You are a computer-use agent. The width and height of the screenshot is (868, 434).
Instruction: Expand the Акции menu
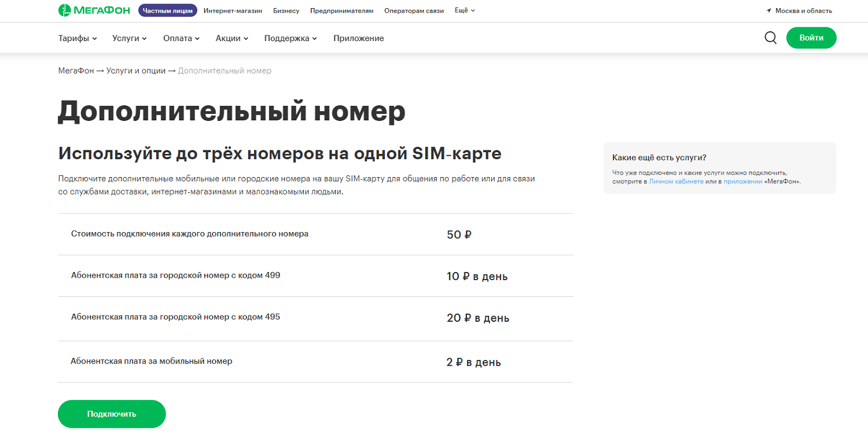(x=231, y=38)
